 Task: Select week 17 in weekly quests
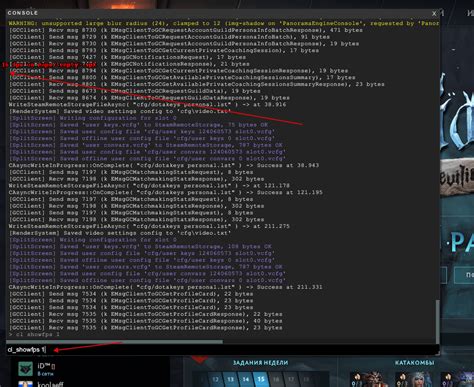[291, 380]
